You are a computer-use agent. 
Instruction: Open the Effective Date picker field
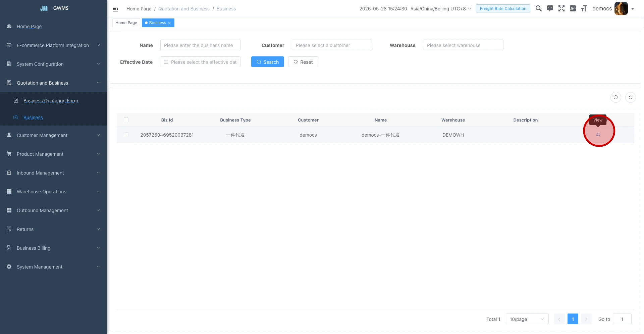200,62
